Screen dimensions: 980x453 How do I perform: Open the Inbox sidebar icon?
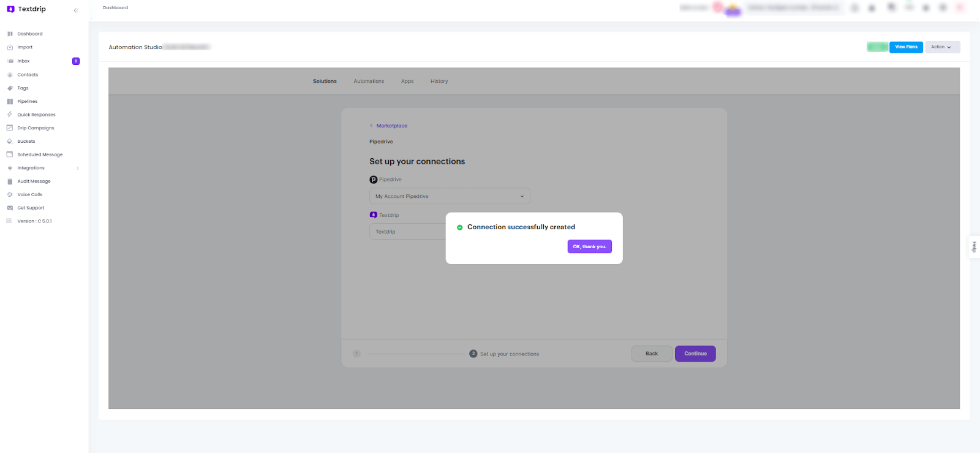(10, 61)
